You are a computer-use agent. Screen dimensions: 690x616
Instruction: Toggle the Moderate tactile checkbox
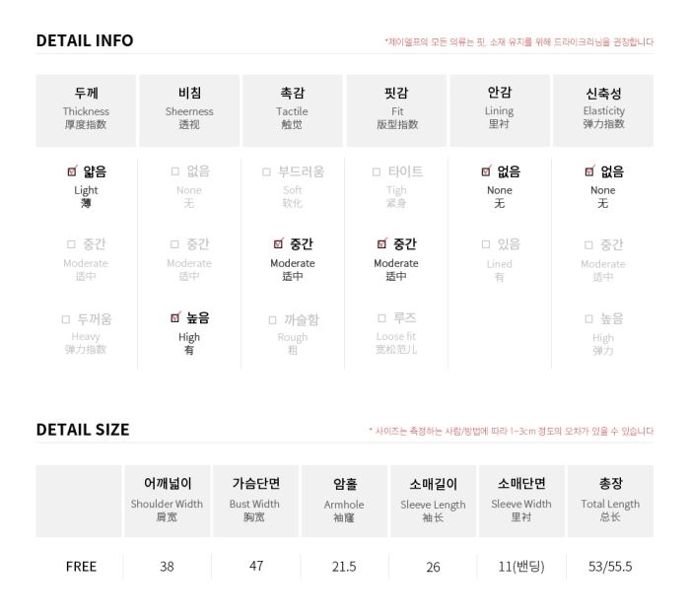tap(279, 243)
